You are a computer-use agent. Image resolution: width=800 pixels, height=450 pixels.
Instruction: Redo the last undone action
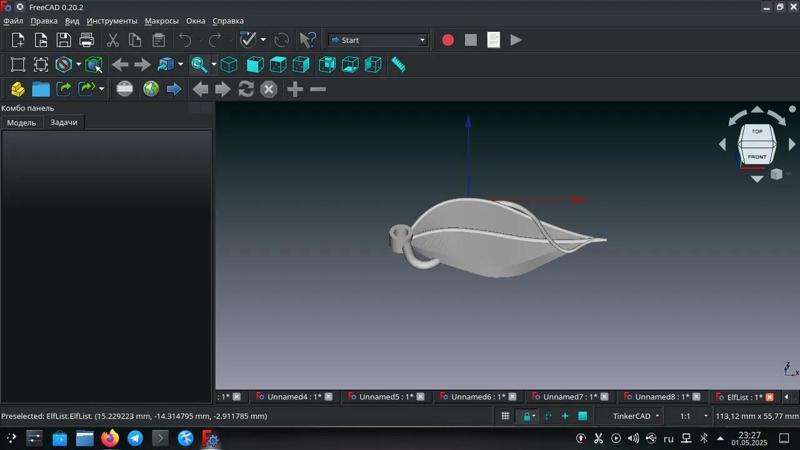coord(215,40)
